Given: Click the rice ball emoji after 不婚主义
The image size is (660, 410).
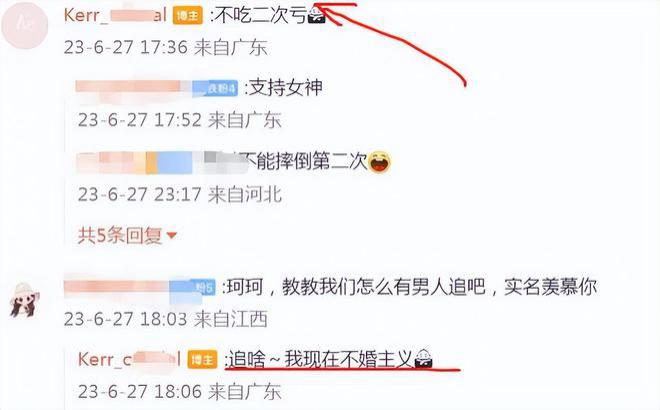Looking at the screenshot, I should (423, 359).
